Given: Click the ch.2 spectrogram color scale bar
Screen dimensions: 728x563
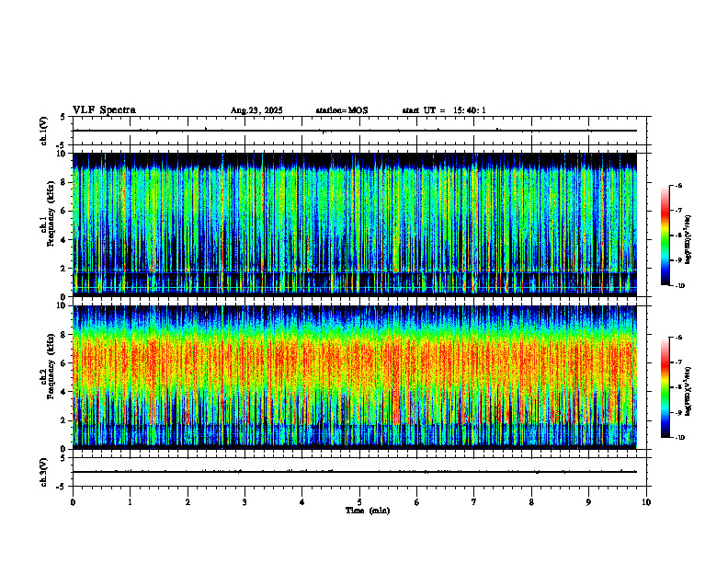Looking at the screenshot, I should point(665,387).
